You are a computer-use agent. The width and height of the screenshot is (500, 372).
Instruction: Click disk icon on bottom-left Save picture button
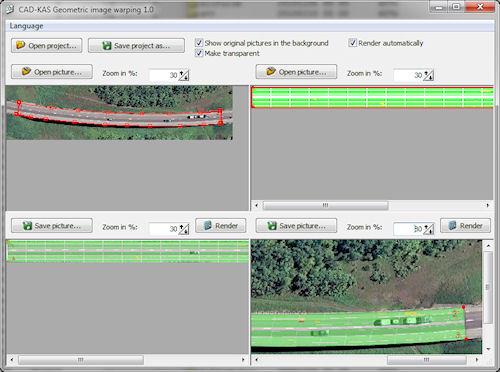(x=27, y=226)
